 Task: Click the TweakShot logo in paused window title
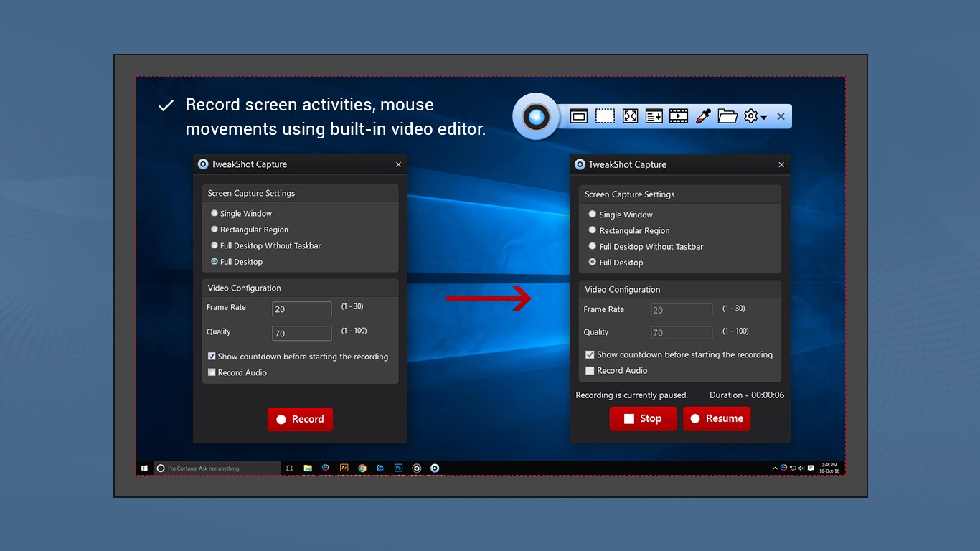[580, 164]
